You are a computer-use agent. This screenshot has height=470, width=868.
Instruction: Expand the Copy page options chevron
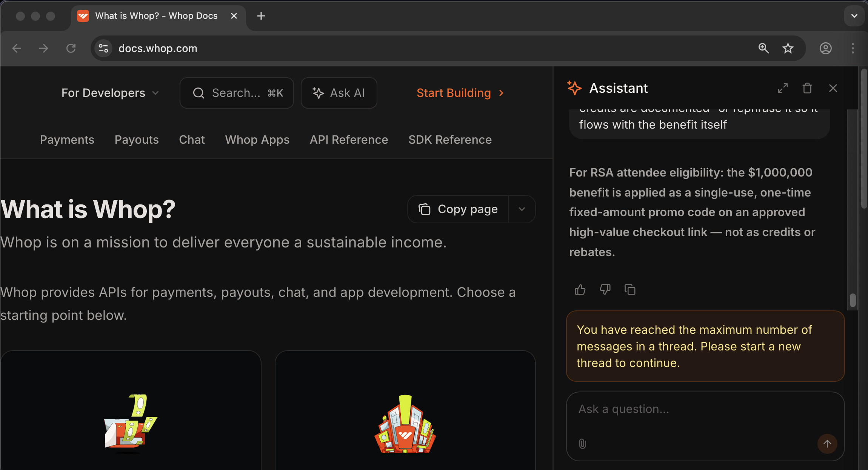coord(522,209)
